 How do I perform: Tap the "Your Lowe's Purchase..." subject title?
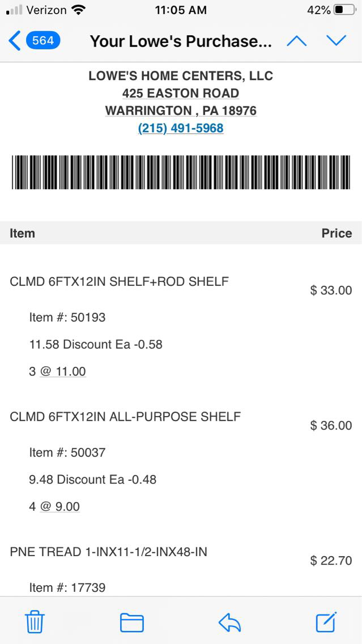pos(181,41)
